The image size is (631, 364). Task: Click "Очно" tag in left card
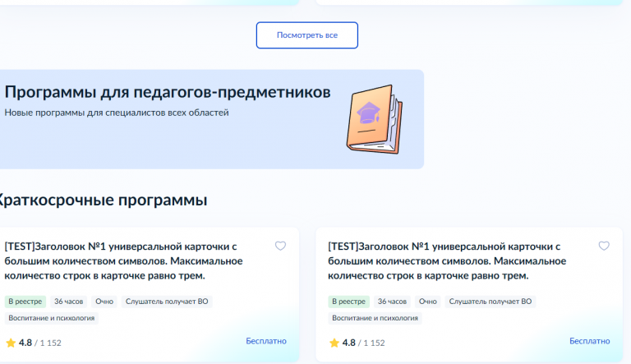pos(104,302)
